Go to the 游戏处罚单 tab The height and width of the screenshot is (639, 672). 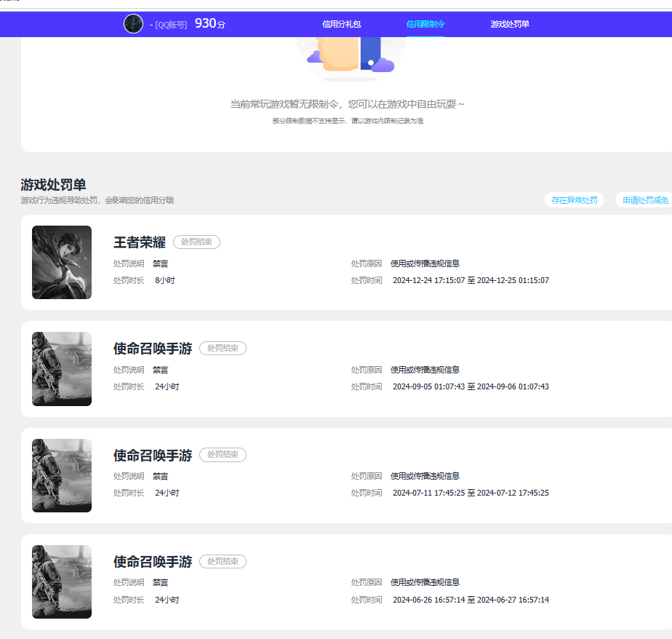pyautogui.click(x=510, y=24)
